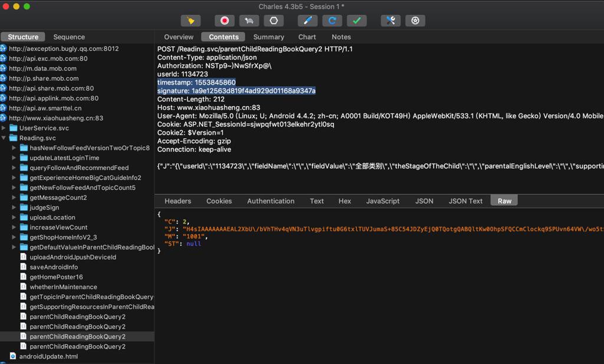Select the whetherInMaintenance request
Image resolution: width=604 pixels, height=364 pixels.
(x=63, y=287)
